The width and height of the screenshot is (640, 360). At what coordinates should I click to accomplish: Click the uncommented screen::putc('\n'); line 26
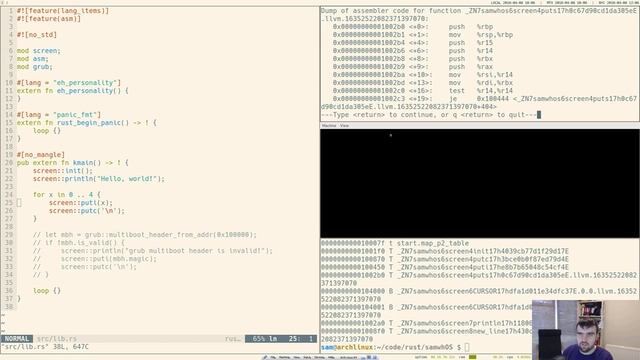[87, 211]
